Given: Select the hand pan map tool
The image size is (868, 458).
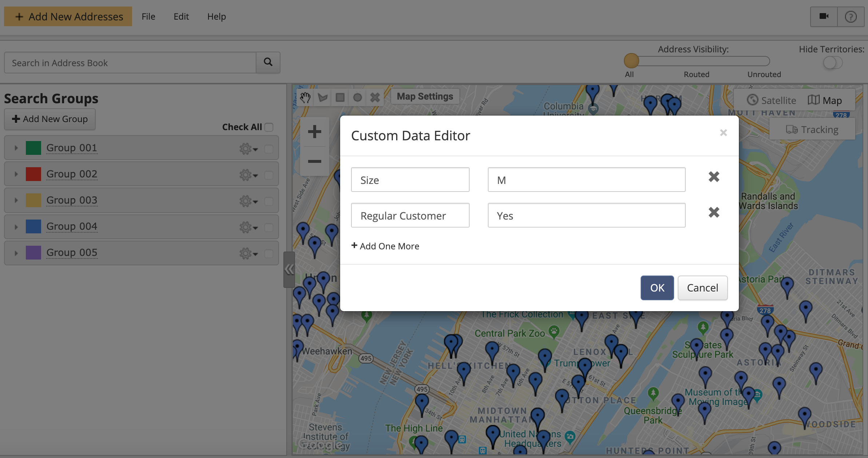Looking at the screenshot, I should [305, 97].
